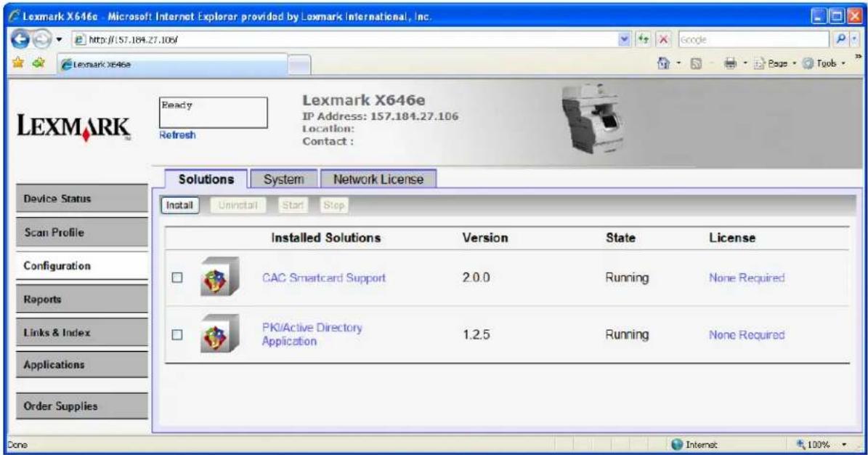Click the browser Forward arrow button
The image size is (868, 455).
(x=41, y=39)
